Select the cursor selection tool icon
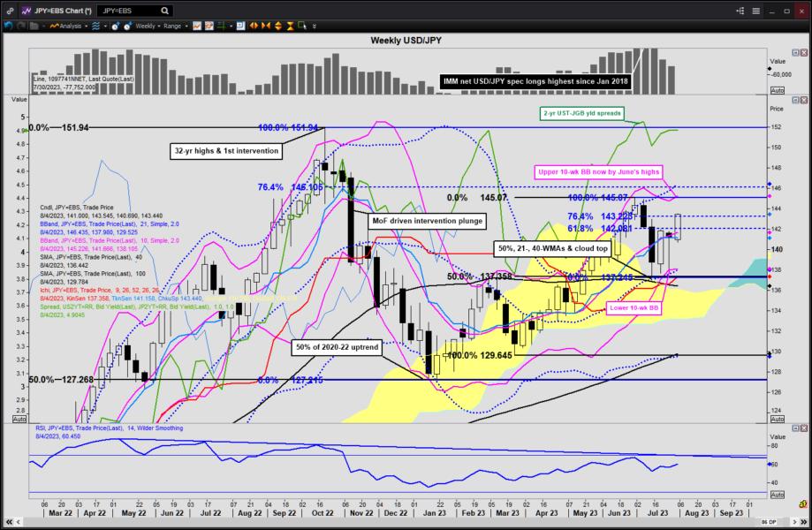 [303, 26]
